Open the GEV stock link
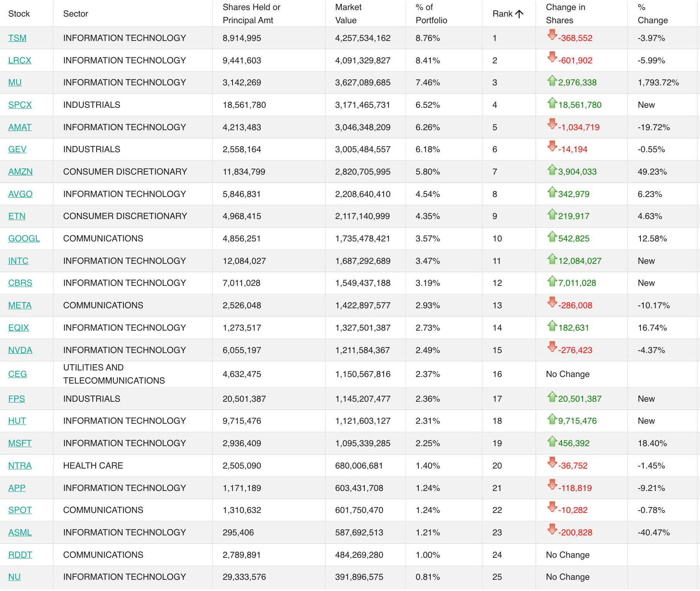 coord(17,149)
